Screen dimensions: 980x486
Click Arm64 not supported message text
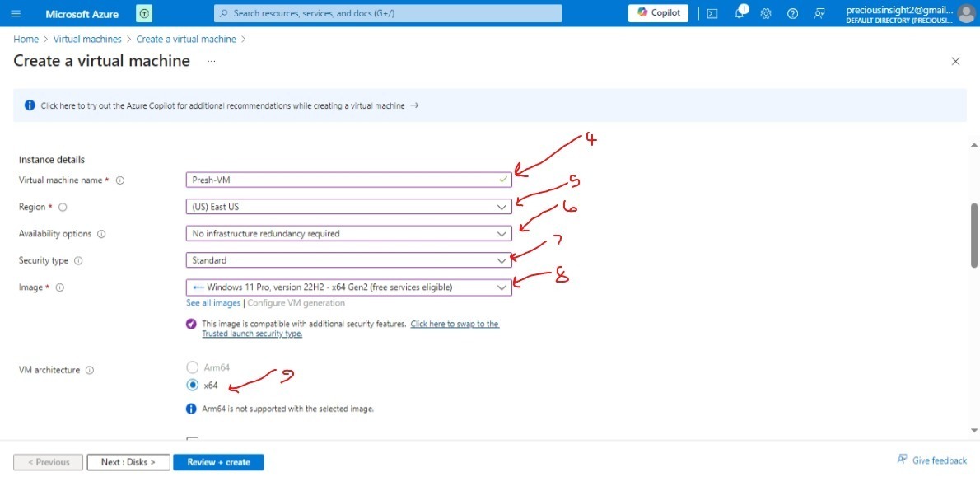(x=288, y=409)
